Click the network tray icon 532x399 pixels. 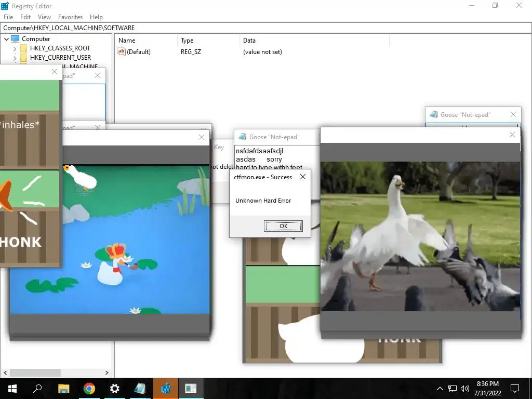click(453, 389)
